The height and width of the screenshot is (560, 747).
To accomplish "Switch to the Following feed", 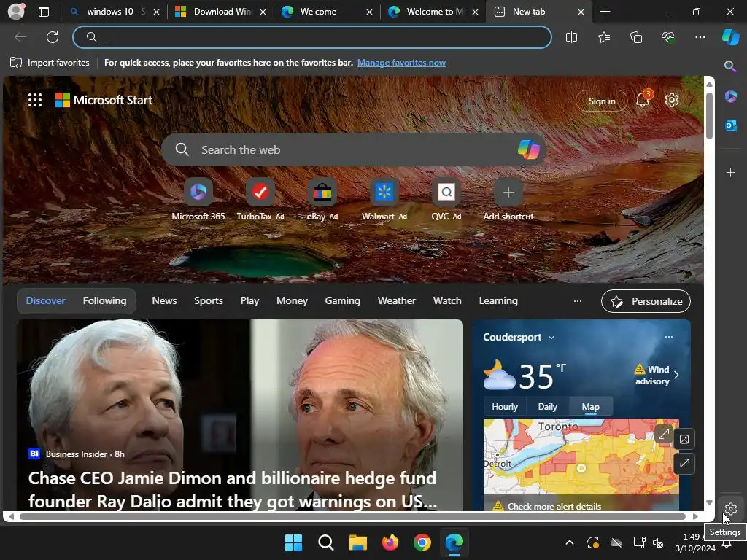I will pyautogui.click(x=105, y=301).
